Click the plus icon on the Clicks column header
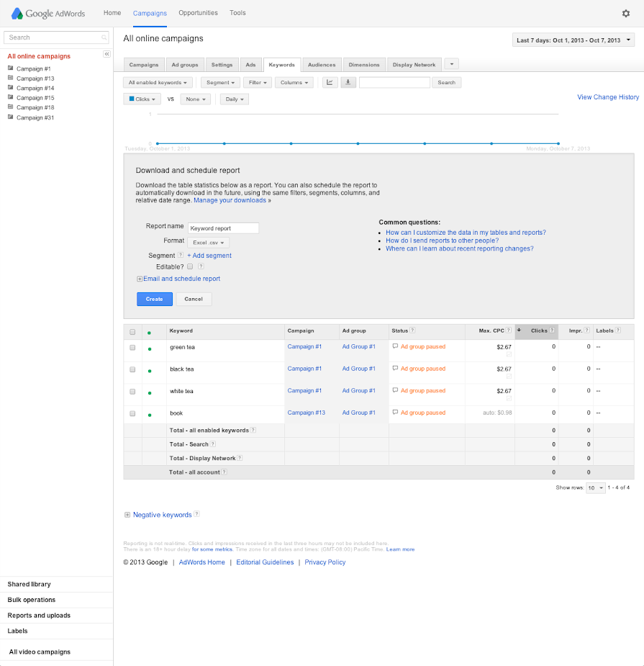This screenshot has height=666, width=644. click(519, 331)
